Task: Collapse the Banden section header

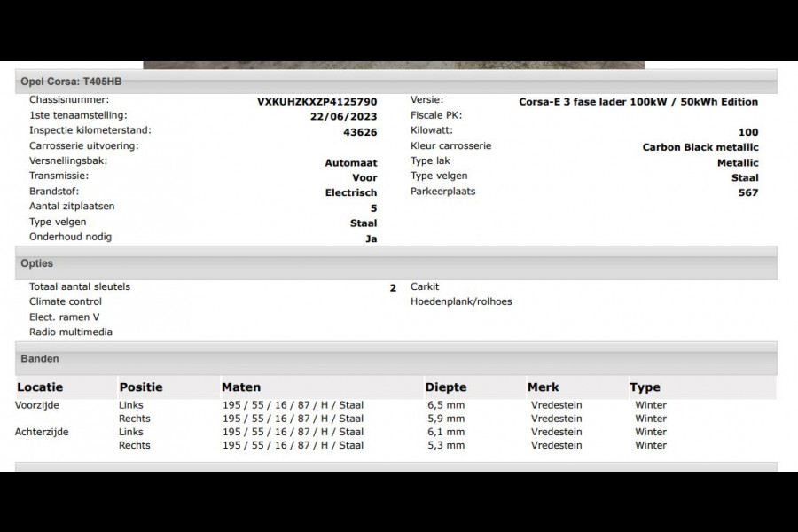Action: click(x=40, y=358)
